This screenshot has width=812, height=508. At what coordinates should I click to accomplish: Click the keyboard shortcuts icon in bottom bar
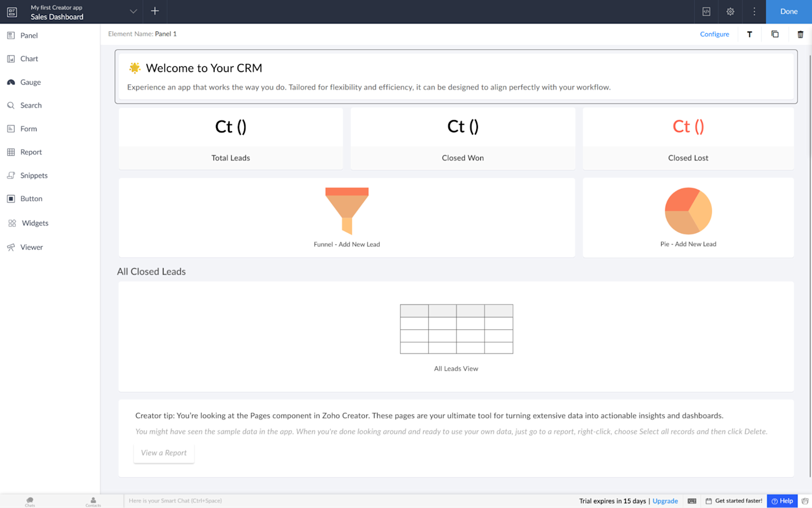coord(692,501)
